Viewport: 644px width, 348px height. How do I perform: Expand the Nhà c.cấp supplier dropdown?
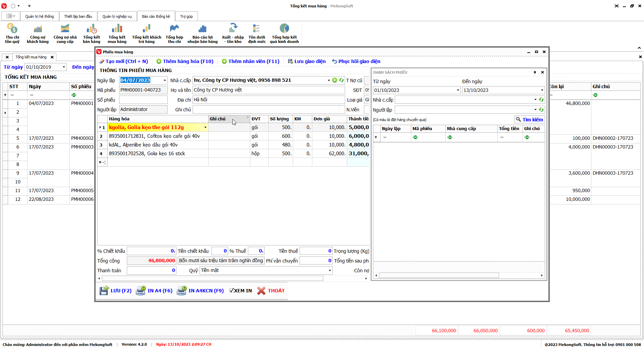click(x=329, y=80)
